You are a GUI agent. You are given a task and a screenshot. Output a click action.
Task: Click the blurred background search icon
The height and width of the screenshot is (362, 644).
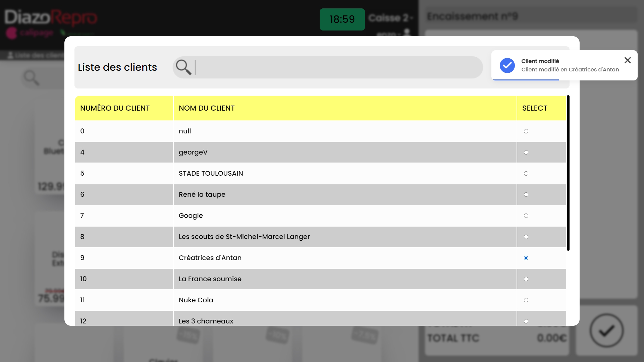[x=32, y=78]
